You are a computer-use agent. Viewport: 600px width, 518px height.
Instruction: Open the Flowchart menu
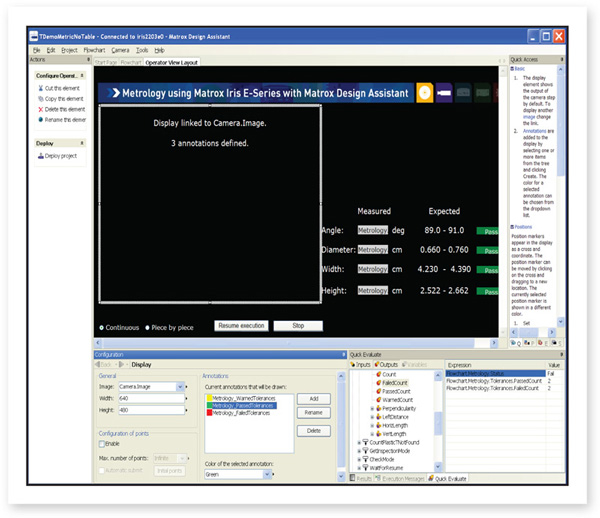point(95,50)
